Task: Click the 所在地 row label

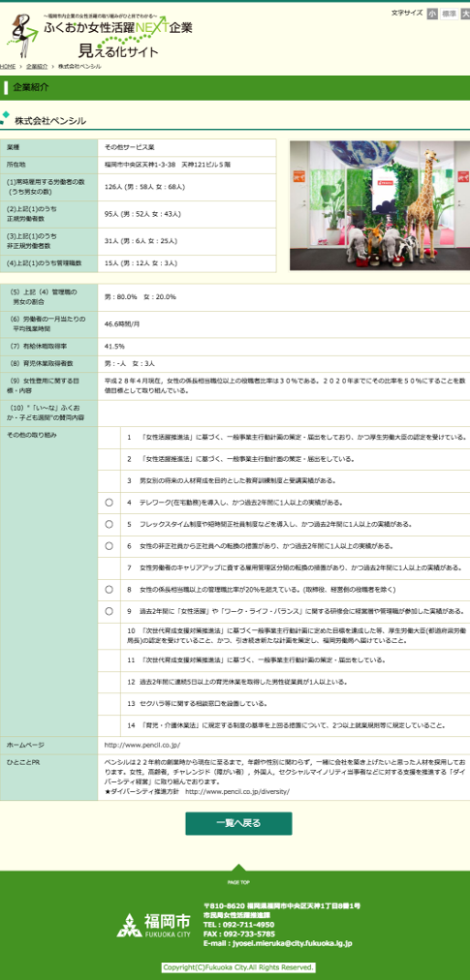Action: 48,165
